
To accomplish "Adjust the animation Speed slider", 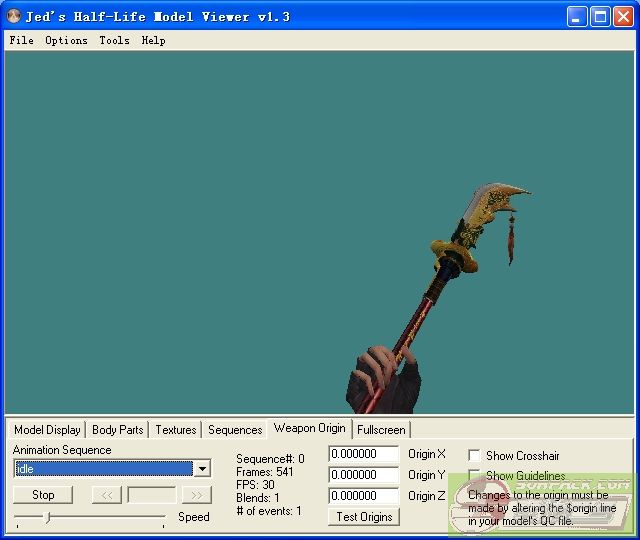I will click(47, 517).
